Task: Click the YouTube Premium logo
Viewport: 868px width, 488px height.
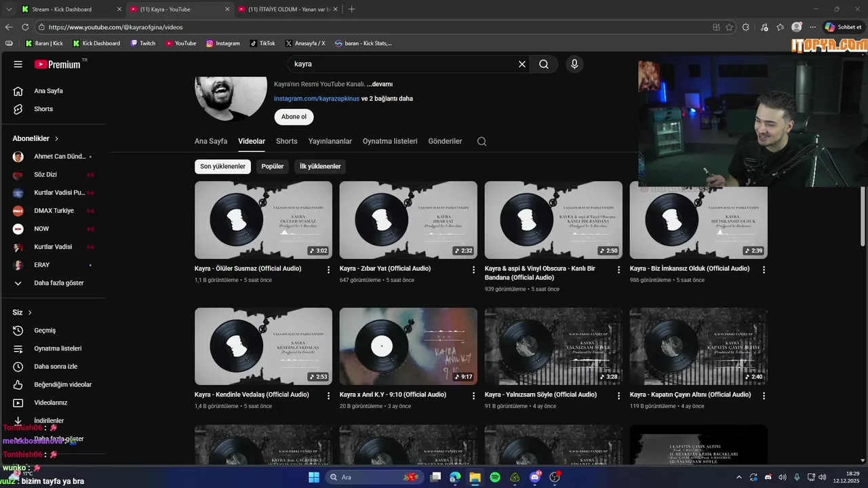Action: [x=58, y=64]
